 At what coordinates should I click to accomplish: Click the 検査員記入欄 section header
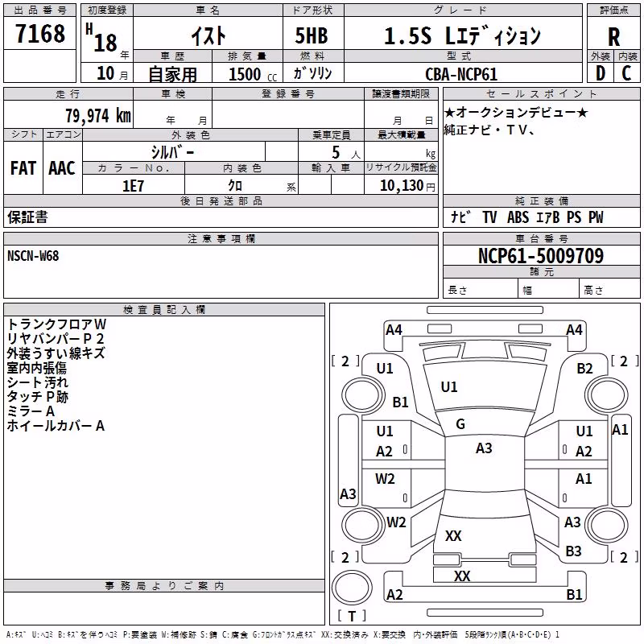[x=164, y=310]
